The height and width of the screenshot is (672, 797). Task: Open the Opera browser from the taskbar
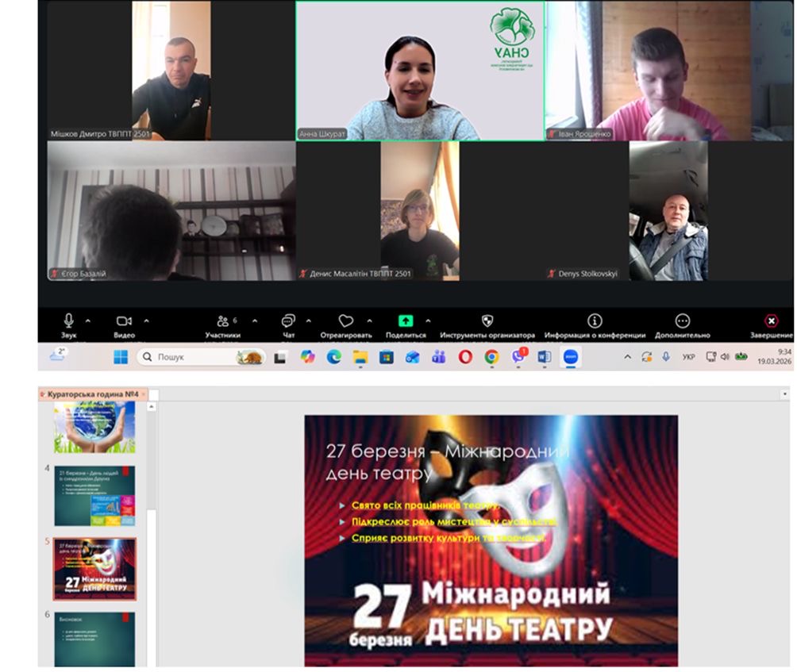[465, 357]
